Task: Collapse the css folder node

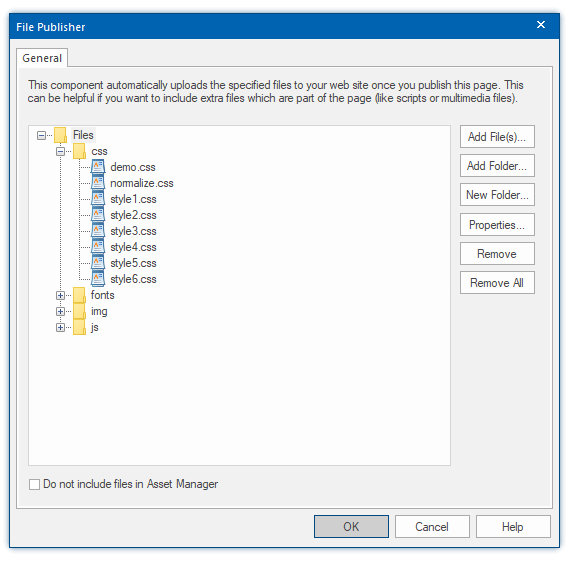Action: pos(61,151)
